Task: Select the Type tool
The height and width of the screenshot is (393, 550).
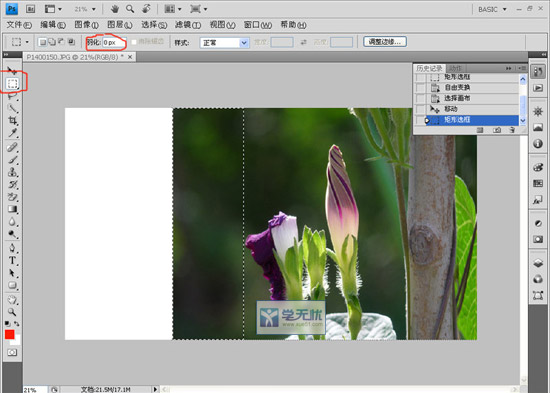Action: point(12,260)
